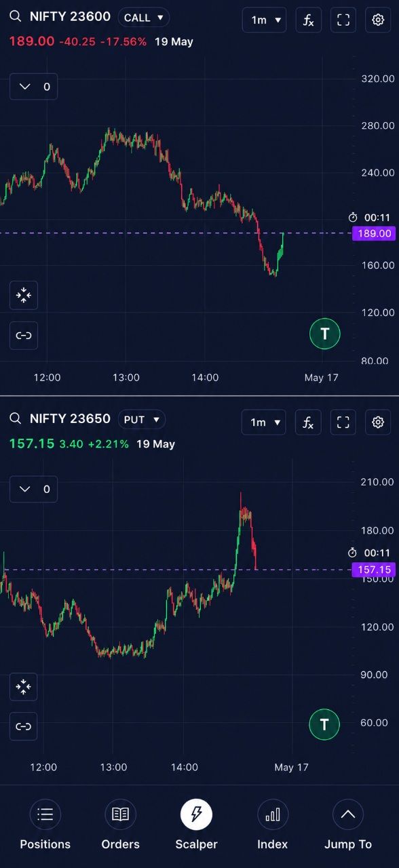Click the 189.00 price marker on the upper chart

374,233
